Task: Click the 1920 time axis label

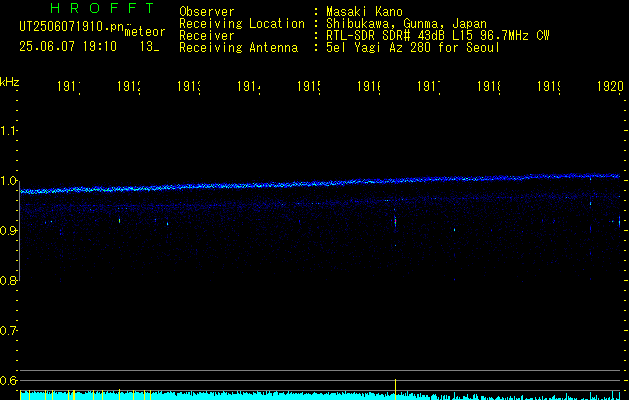Action: [610, 86]
